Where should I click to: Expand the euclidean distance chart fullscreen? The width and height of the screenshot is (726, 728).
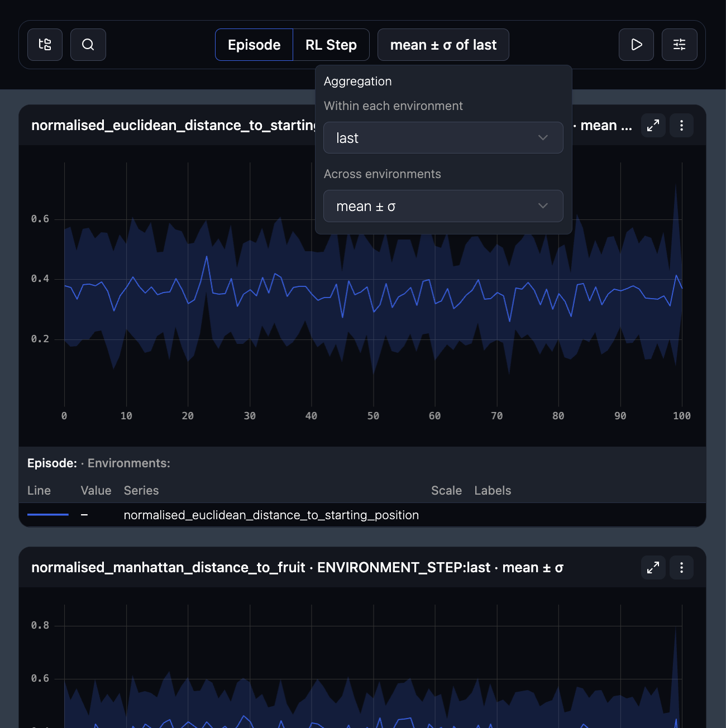[653, 125]
